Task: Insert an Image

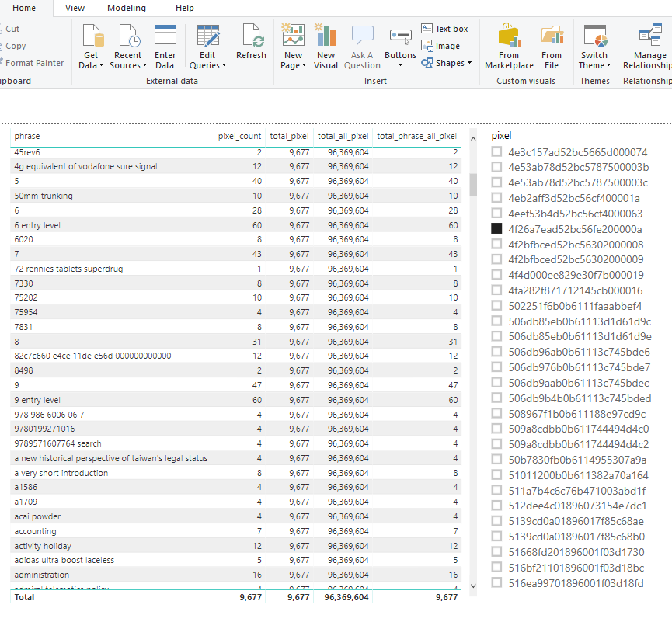Action: [440, 46]
